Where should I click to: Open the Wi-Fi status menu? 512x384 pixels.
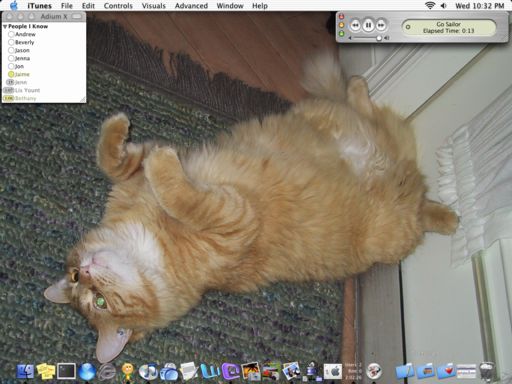click(430, 6)
